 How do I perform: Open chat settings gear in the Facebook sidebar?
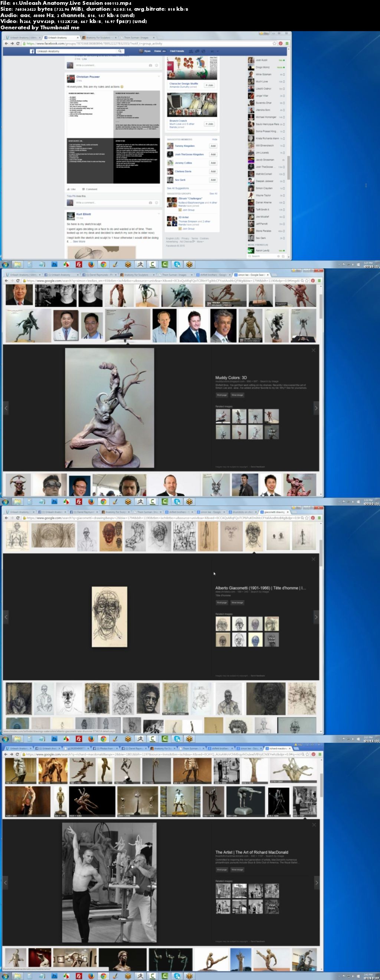[x=278, y=256]
